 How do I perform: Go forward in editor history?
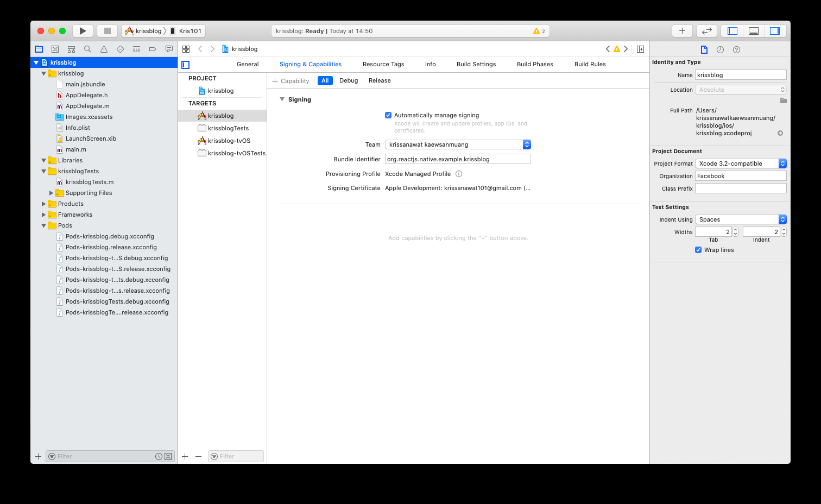[212, 49]
